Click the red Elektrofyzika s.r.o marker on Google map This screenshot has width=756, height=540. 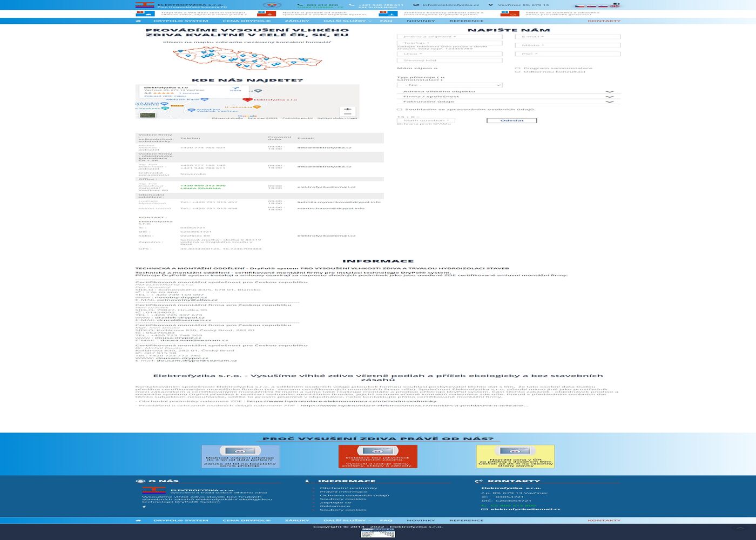pyautogui.click(x=247, y=99)
